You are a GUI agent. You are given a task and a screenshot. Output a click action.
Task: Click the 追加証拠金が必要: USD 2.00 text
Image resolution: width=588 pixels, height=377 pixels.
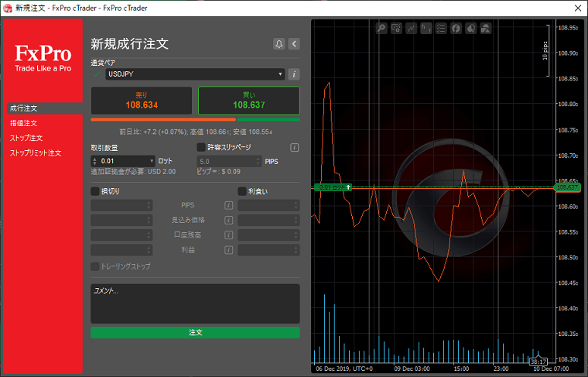pyautogui.click(x=133, y=172)
